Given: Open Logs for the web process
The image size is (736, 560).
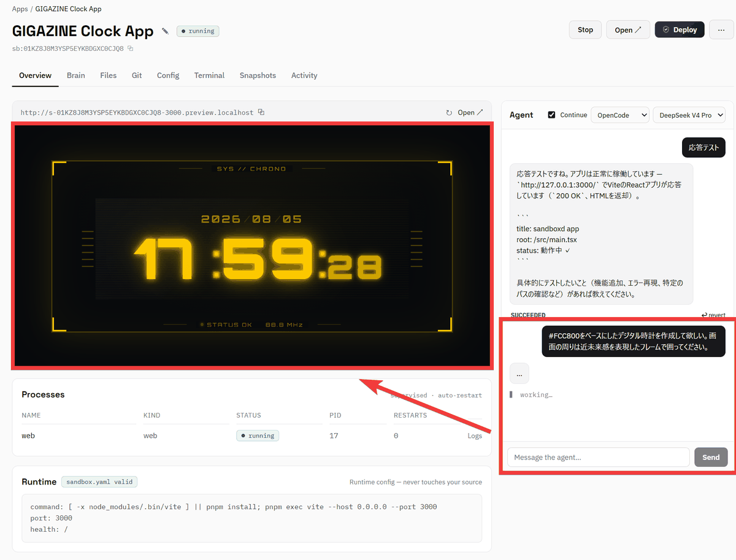Looking at the screenshot, I should pyautogui.click(x=475, y=435).
